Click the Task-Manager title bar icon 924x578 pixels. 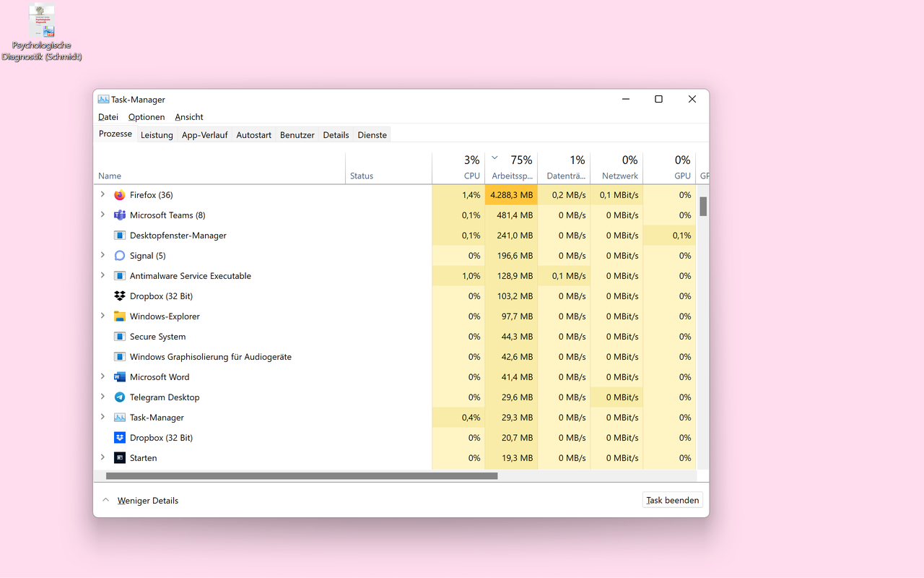[103, 100]
